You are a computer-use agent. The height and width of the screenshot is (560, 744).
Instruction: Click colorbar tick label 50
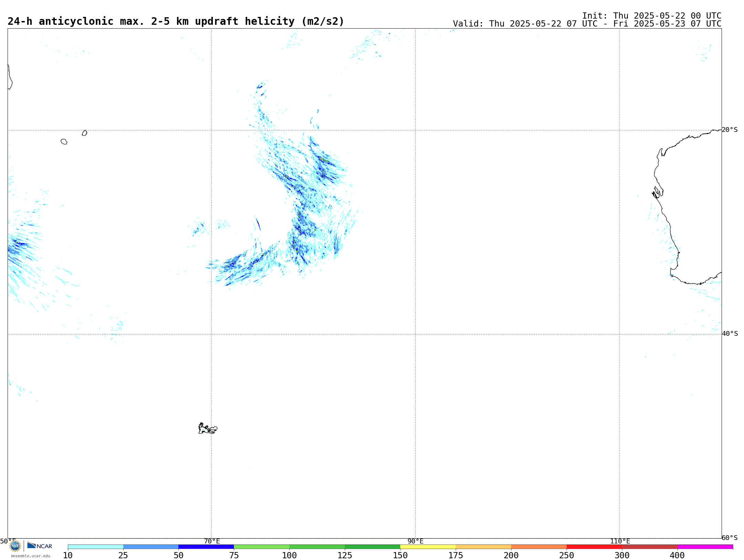coord(178,556)
